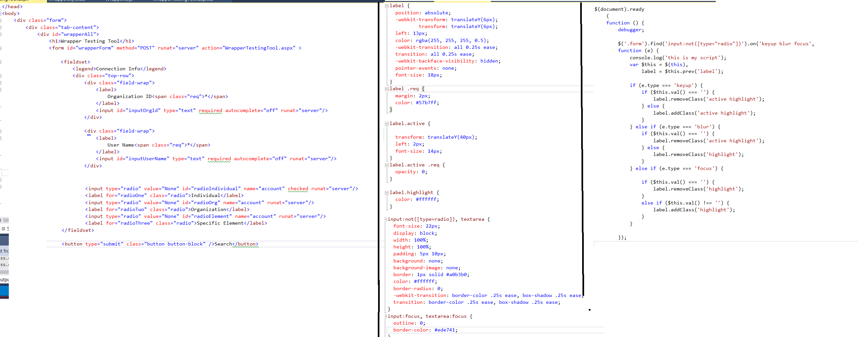The image size is (868, 337).
Task: Collapse the 'label.active .req {' rule
Action: point(387,165)
